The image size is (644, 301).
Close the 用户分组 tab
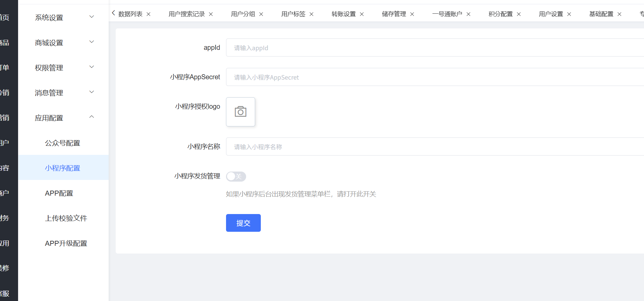point(261,14)
